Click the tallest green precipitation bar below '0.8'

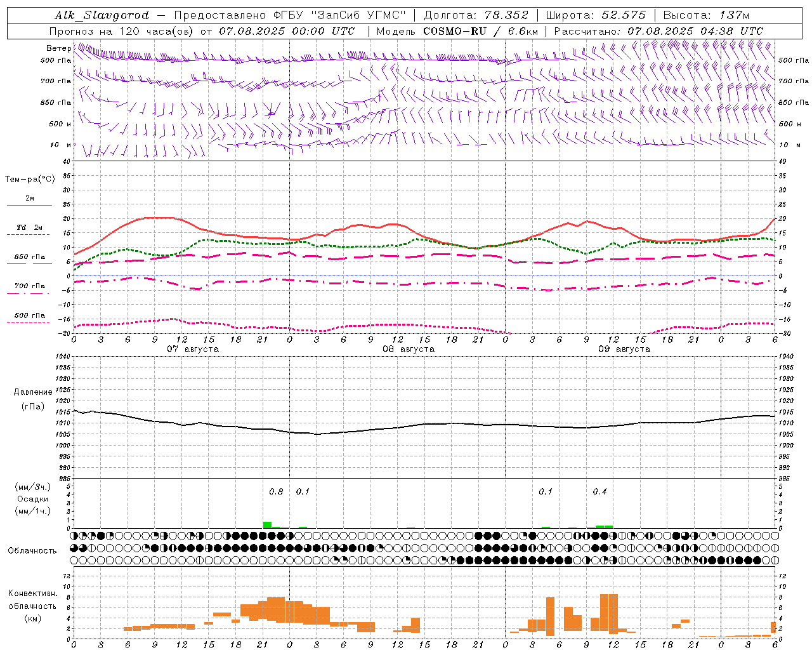(267, 525)
